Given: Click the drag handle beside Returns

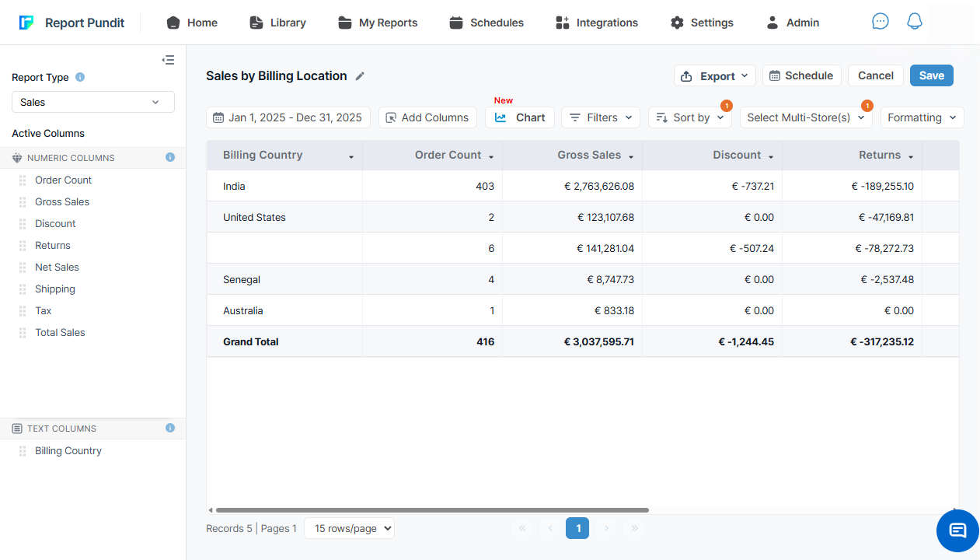Looking at the screenshot, I should (23, 245).
